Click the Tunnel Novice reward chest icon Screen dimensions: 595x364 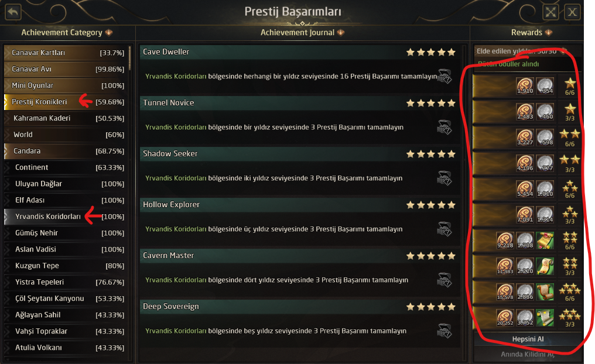444,127
